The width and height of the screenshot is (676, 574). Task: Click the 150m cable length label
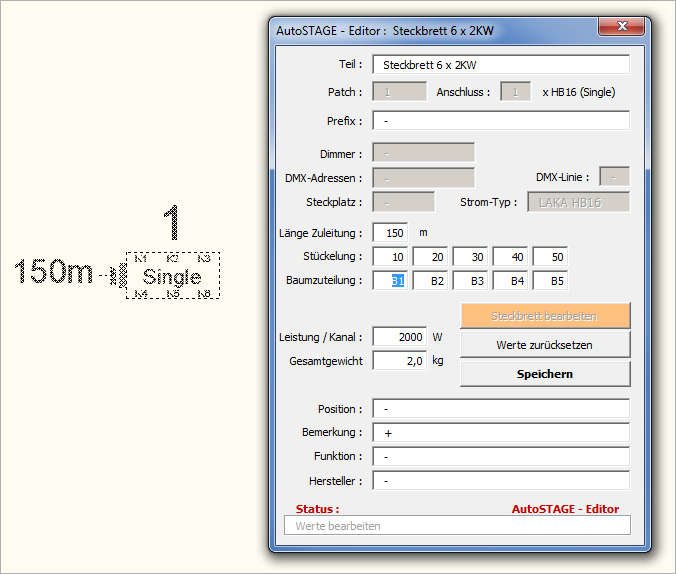pos(55,272)
